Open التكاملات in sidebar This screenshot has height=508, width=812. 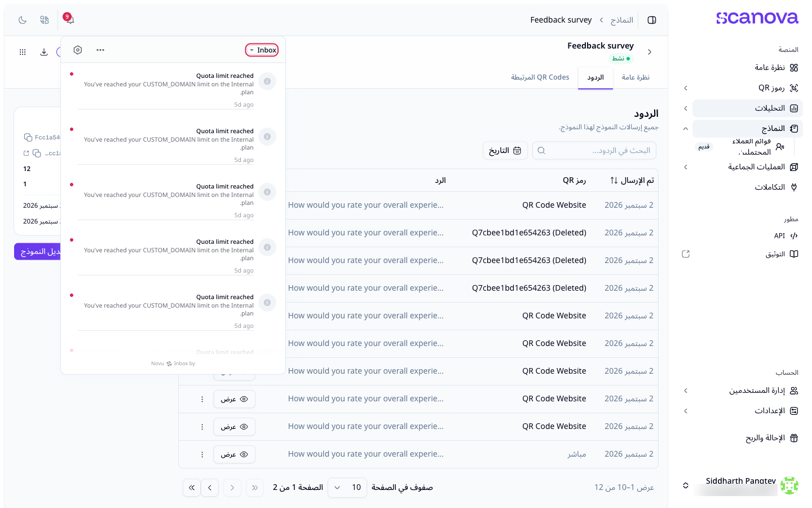point(748,187)
